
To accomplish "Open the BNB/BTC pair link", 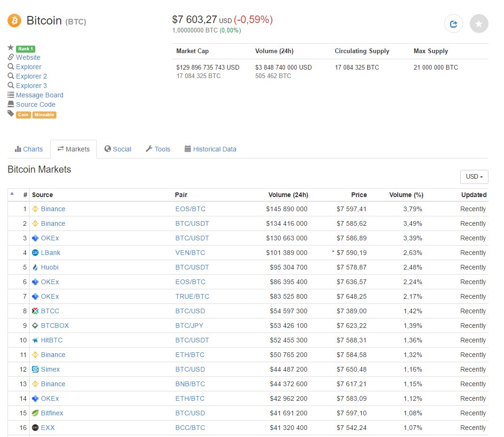I will coord(190,384).
